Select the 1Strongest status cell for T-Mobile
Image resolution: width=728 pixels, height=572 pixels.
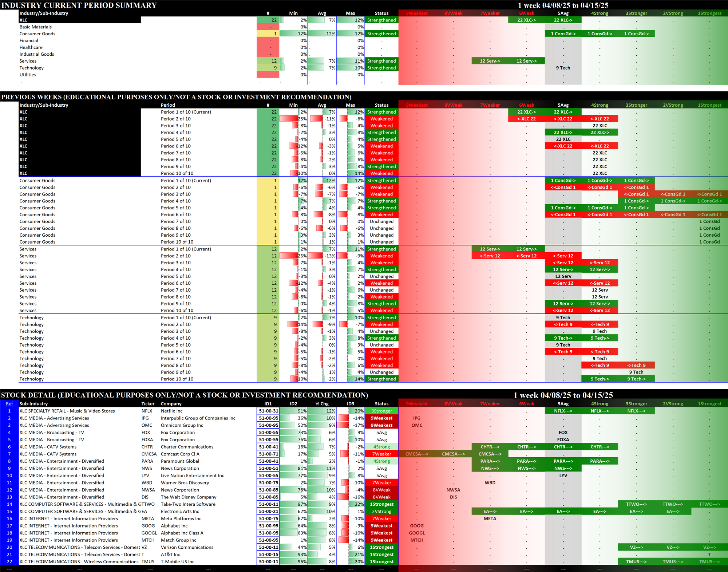pos(381,562)
